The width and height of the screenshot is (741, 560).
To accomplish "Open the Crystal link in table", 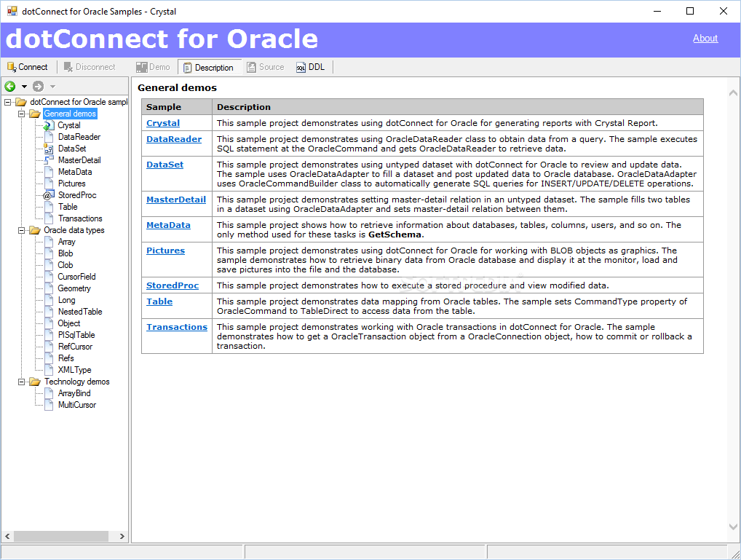I will tap(163, 123).
